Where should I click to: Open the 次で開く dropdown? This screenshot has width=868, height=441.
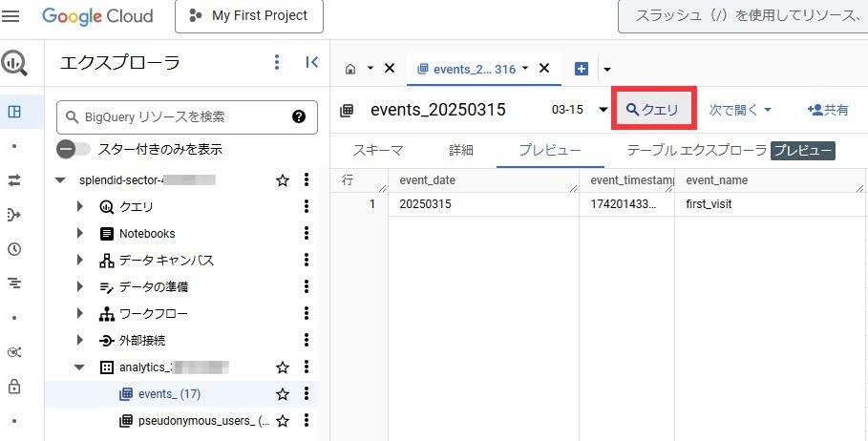[741, 110]
